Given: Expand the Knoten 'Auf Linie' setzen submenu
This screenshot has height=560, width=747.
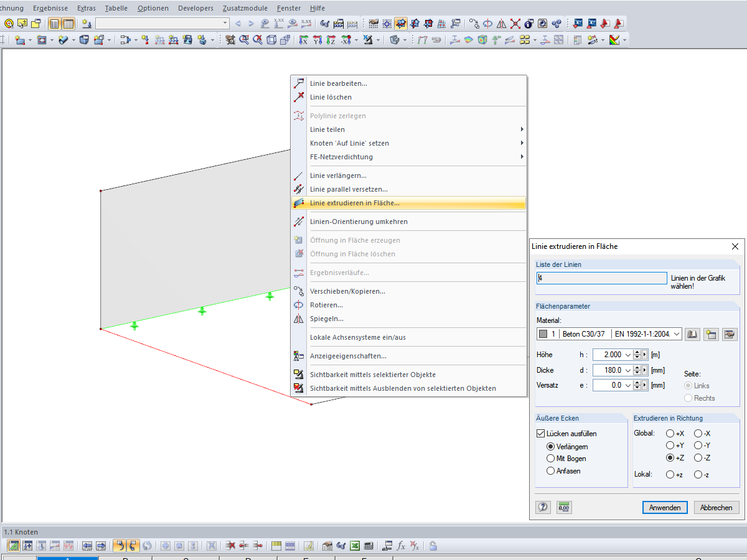Looking at the screenshot, I should (522, 143).
